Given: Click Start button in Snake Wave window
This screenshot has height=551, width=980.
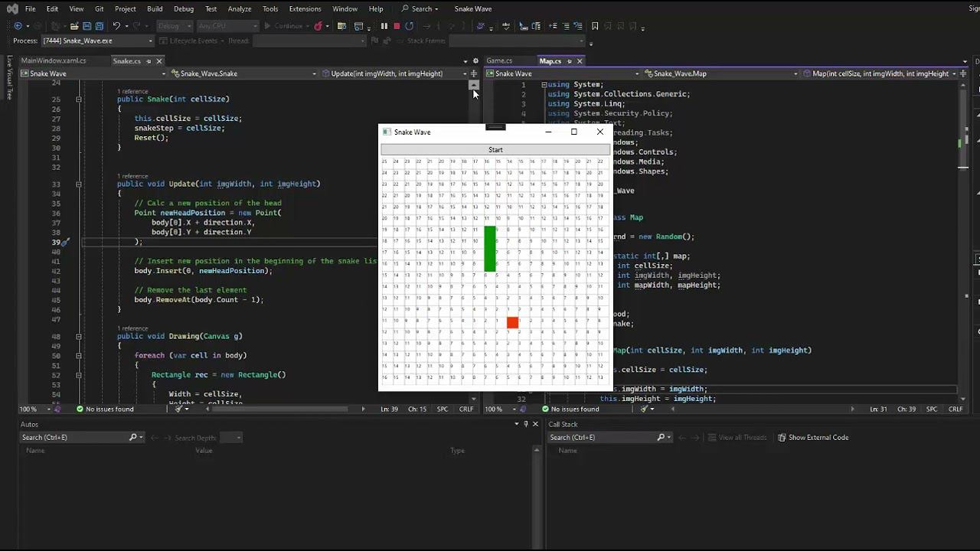Looking at the screenshot, I should [495, 150].
